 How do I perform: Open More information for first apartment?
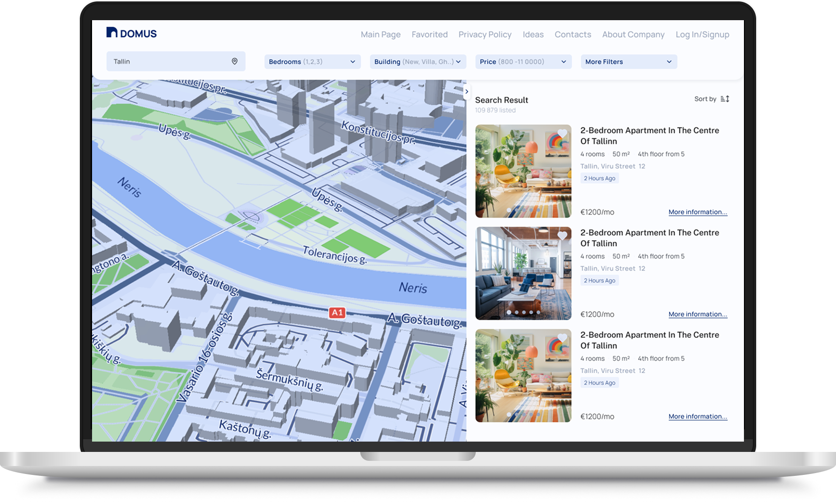click(697, 212)
